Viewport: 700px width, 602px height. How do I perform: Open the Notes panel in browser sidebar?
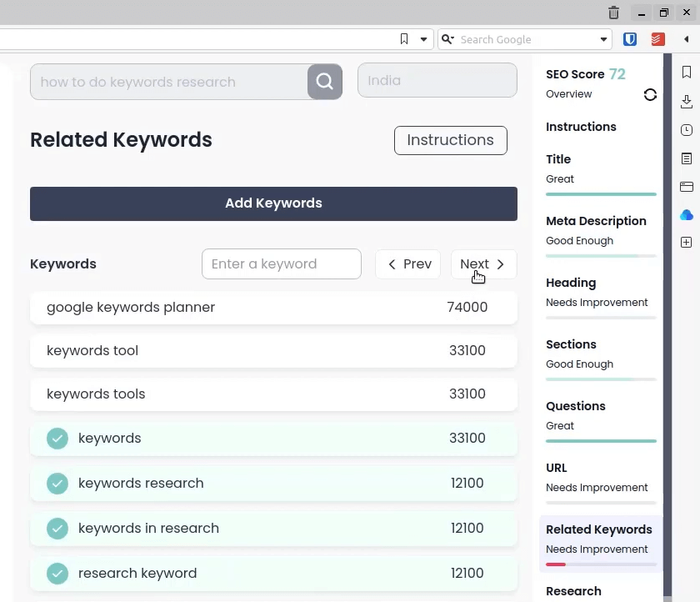(x=687, y=158)
